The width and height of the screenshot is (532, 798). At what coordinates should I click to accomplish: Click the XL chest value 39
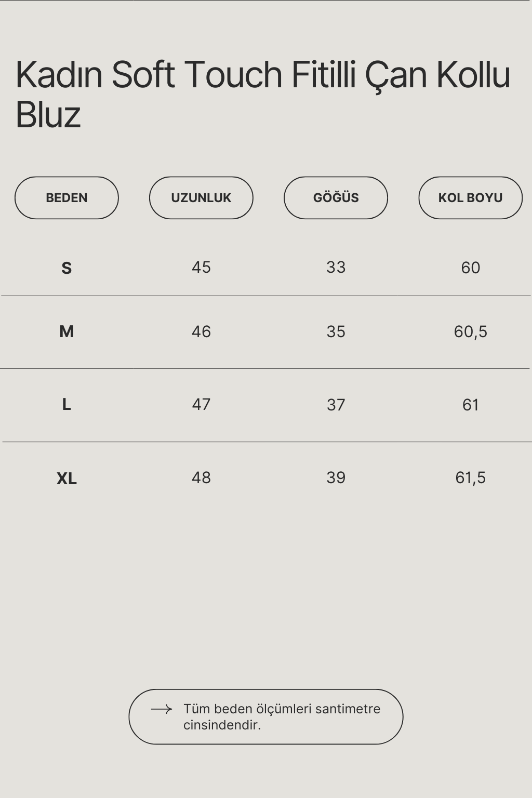pyautogui.click(x=336, y=478)
